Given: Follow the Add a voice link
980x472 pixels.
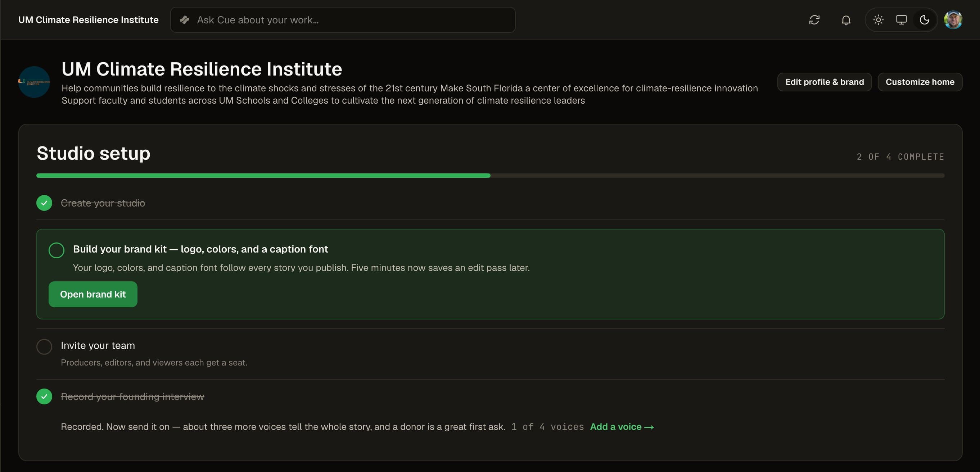Looking at the screenshot, I should coord(622,427).
